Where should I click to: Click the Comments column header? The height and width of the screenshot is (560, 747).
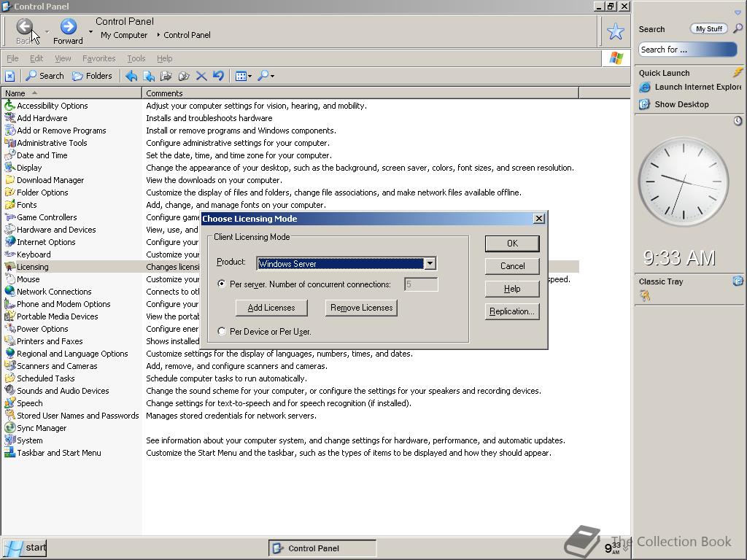[360, 93]
